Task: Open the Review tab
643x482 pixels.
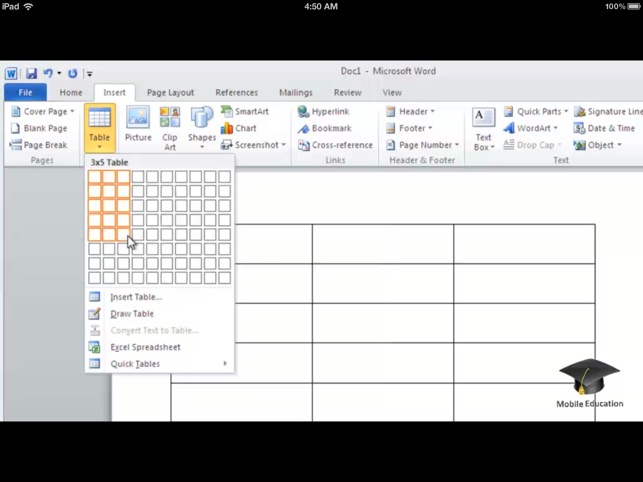Action: (x=347, y=92)
